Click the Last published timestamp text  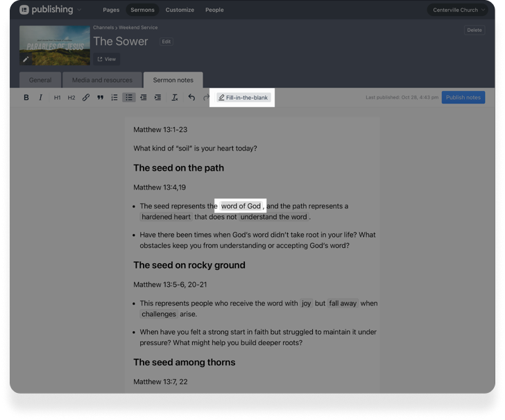[x=402, y=97]
